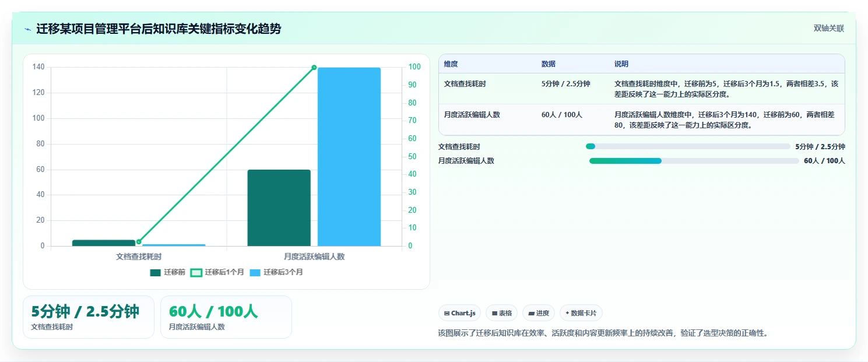This screenshot has height=362, width=868.
Task: Click the small dark green 文档查找耗时 bar
Action: (104, 243)
